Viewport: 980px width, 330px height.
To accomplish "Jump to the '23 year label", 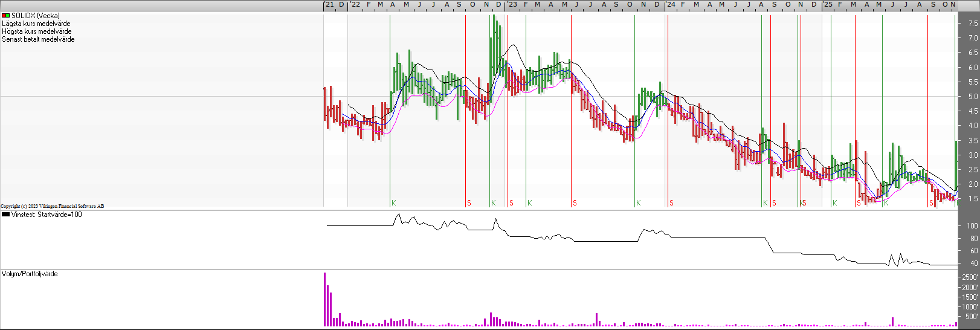I will [512, 5].
